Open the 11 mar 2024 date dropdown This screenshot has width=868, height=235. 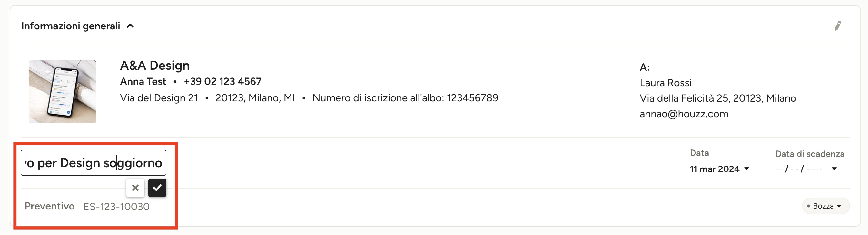pyautogui.click(x=719, y=169)
